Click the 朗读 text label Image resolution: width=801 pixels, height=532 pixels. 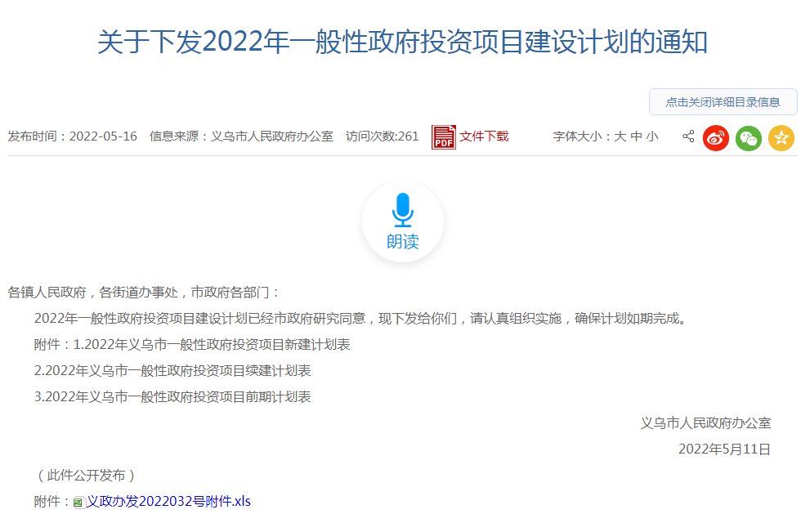click(402, 242)
